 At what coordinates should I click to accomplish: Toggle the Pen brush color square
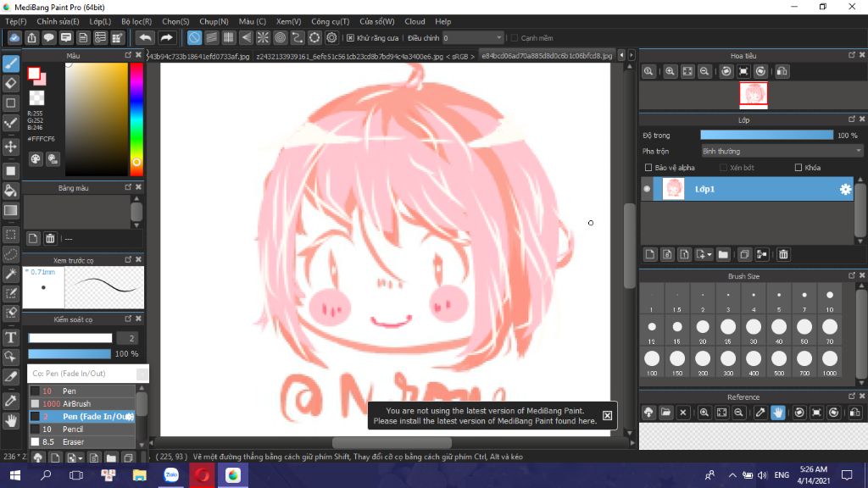pyautogui.click(x=35, y=391)
